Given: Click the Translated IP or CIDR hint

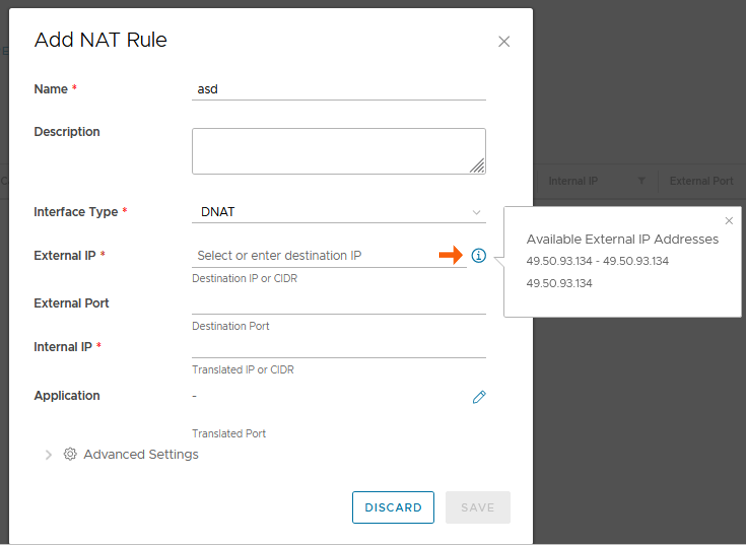Looking at the screenshot, I should click(243, 370).
